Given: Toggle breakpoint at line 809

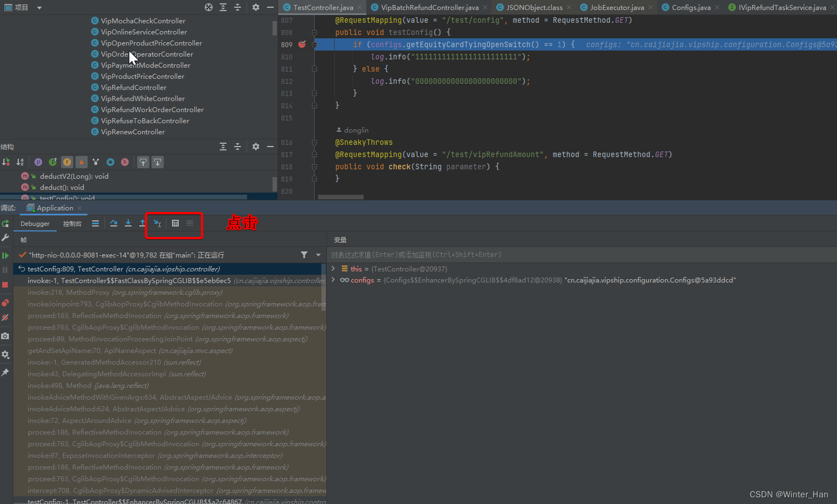Looking at the screenshot, I should pos(302,44).
